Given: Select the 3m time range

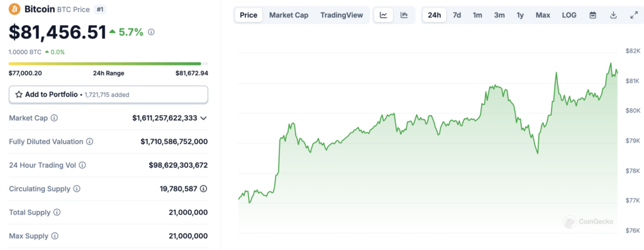Looking at the screenshot, I should 499,15.
